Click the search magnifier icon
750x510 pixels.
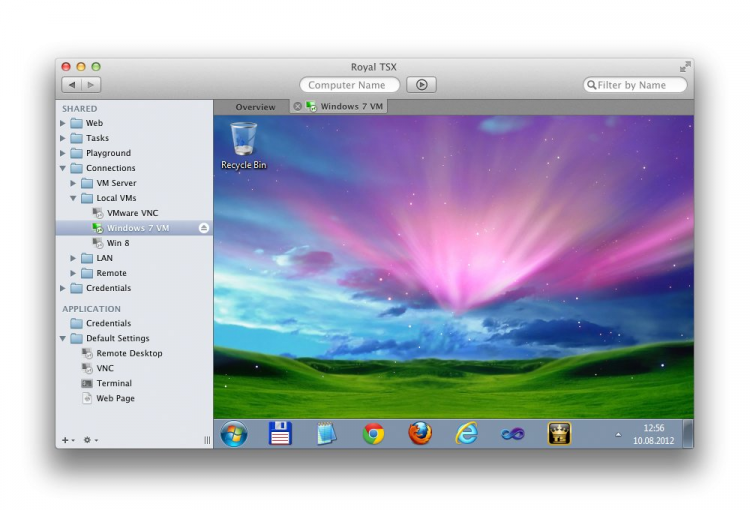592,85
